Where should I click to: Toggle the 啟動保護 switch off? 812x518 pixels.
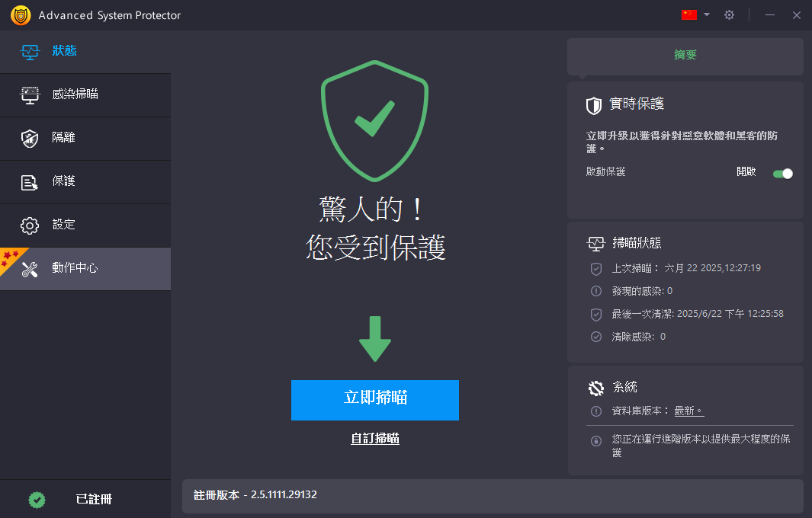[782, 174]
